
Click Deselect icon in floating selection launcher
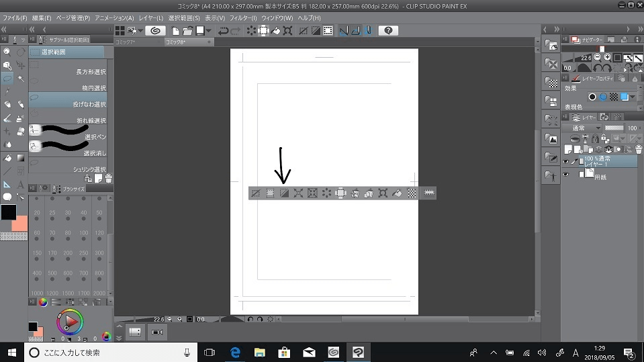click(255, 193)
